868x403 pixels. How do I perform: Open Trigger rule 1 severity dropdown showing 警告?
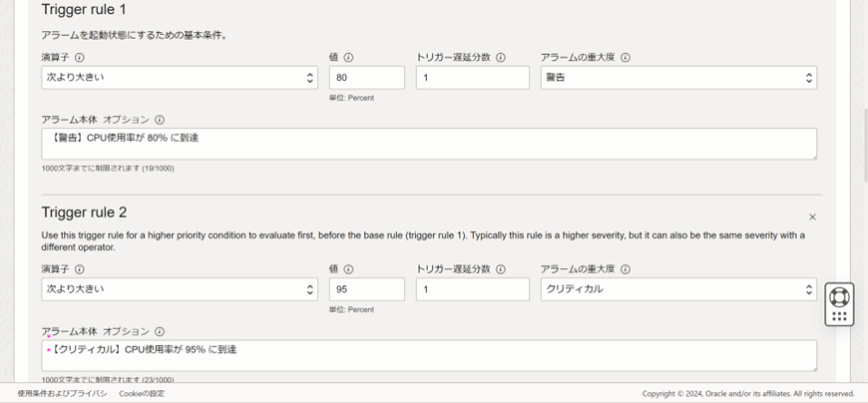point(678,78)
